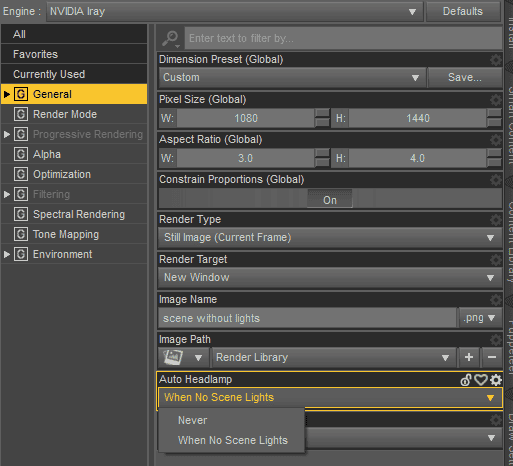The width and height of the screenshot is (513, 466).
Task: Open Render Type gear options
Action: tap(496, 220)
